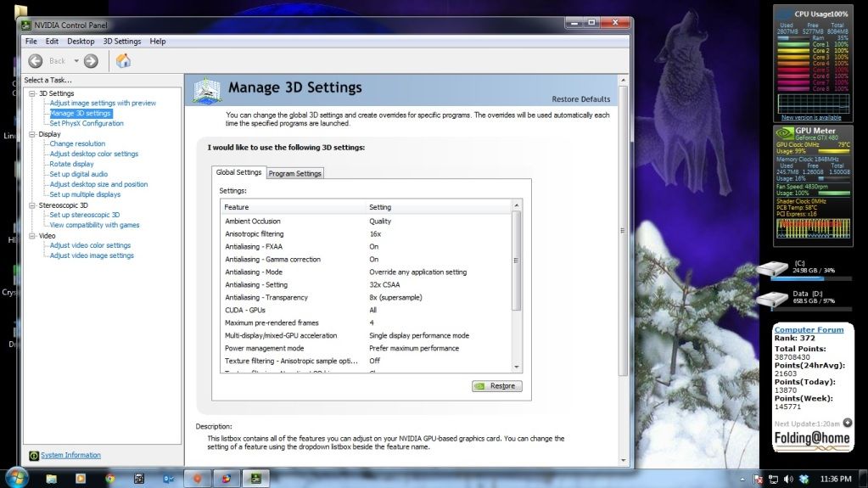Click the Forward navigation arrow icon
Viewport: 868px width, 488px height.
(91, 61)
